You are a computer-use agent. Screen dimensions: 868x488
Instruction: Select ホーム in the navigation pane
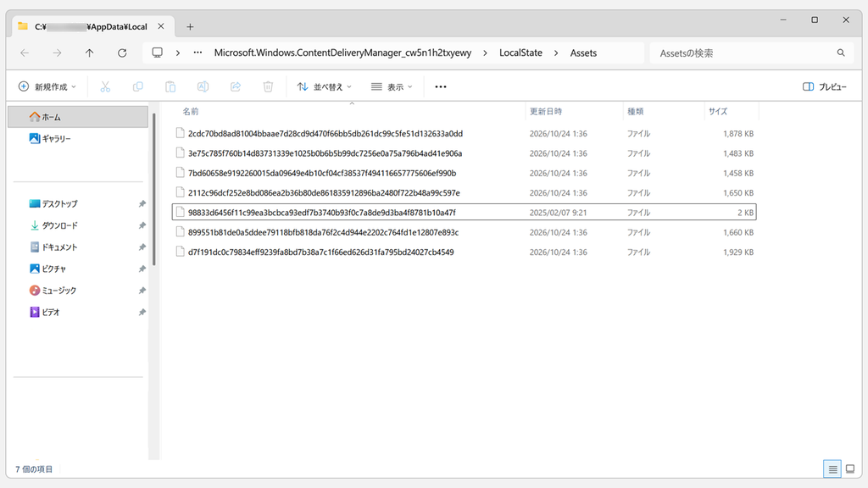[78, 117]
